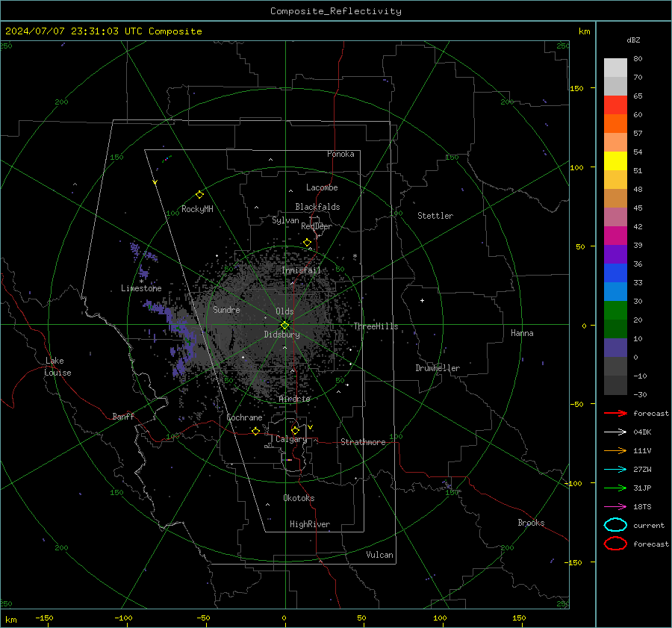This screenshot has height=628, width=672.
Task: Select the yellow diamond marker above Calgary
Action: (295, 430)
